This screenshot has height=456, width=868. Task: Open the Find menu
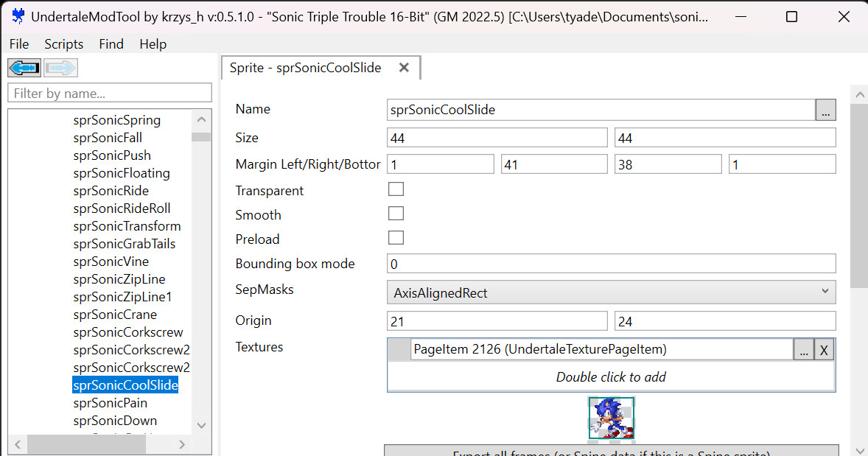(x=111, y=43)
